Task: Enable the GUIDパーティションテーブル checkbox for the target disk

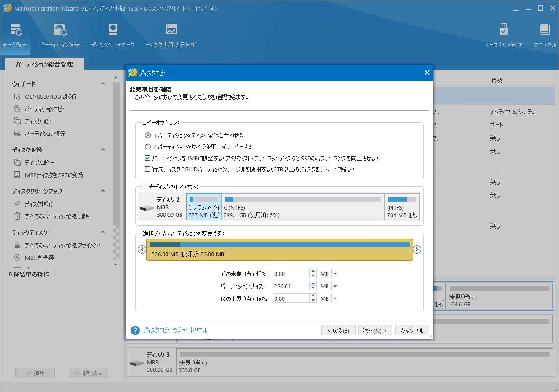Action: coord(148,169)
